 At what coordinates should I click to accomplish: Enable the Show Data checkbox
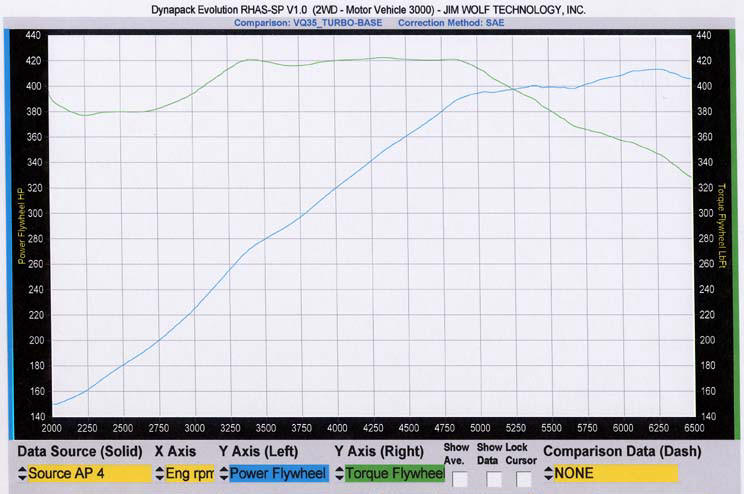[x=494, y=479]
